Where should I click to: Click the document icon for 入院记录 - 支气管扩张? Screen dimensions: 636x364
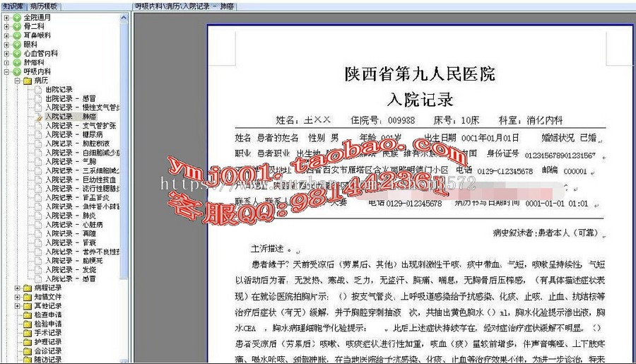[38, 125]
